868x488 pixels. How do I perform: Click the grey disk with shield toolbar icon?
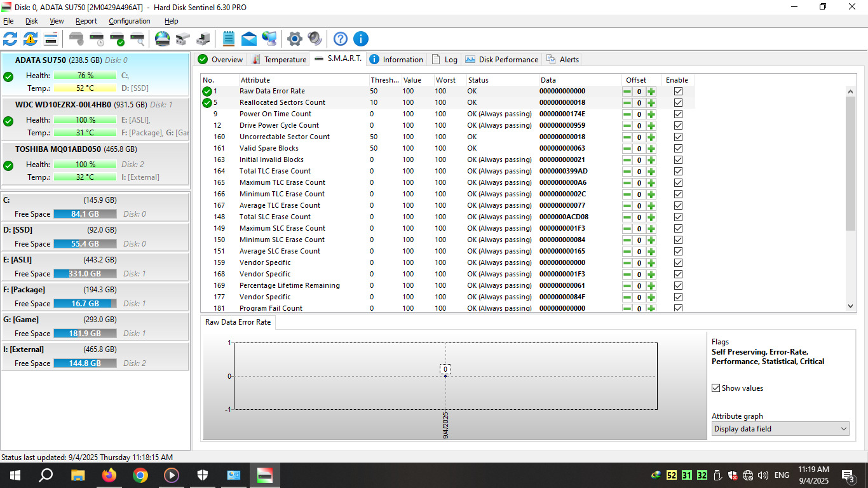click(76, 39)
